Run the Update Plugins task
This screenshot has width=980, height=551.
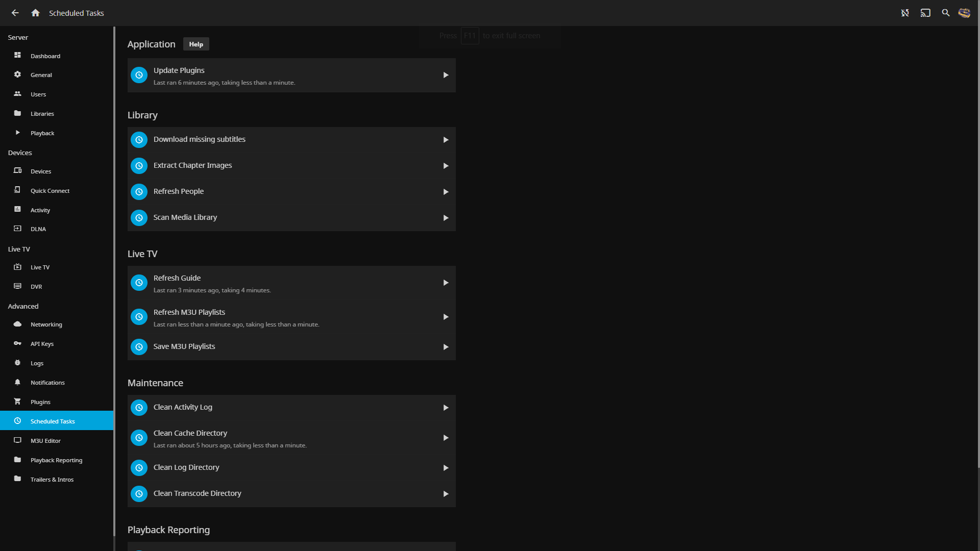click(x=446, y=75)
